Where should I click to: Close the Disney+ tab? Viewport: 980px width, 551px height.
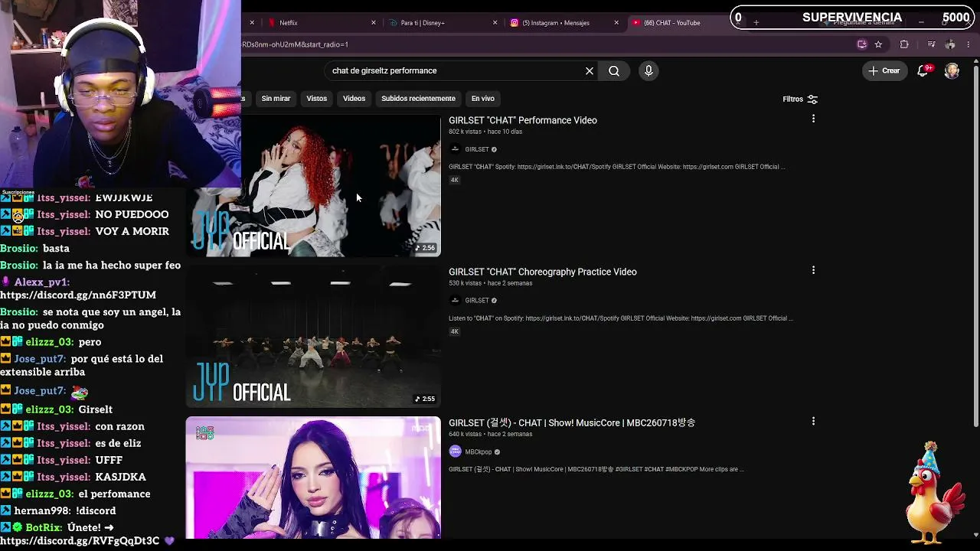tap(495, 23)
